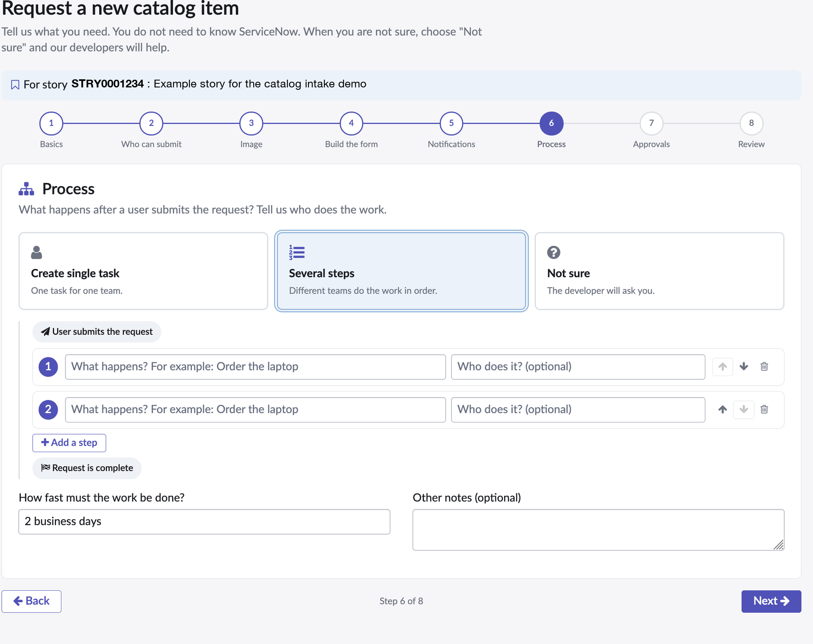The image size is (813, 644).
Task: Choose the Not sure option card
Action: pyautogui.click(x=659, y=271)
